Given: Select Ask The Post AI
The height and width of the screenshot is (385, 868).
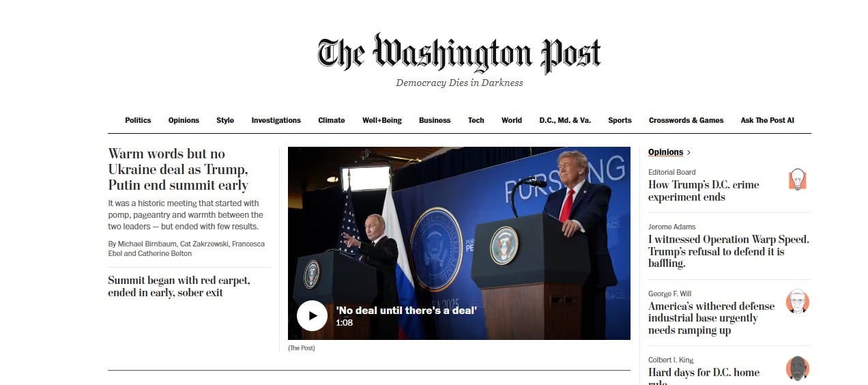Looking at the screenshot, I should pos(767,120).
